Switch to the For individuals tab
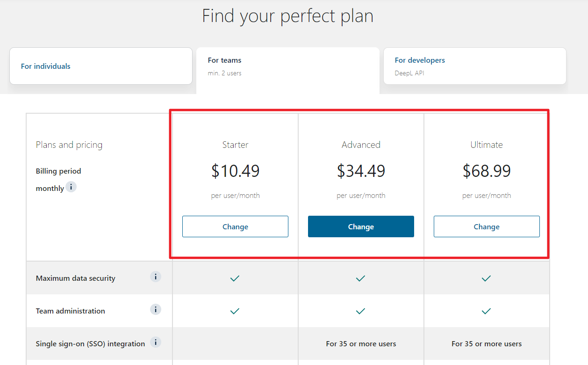The image size is (588, 365). (101, 66)
